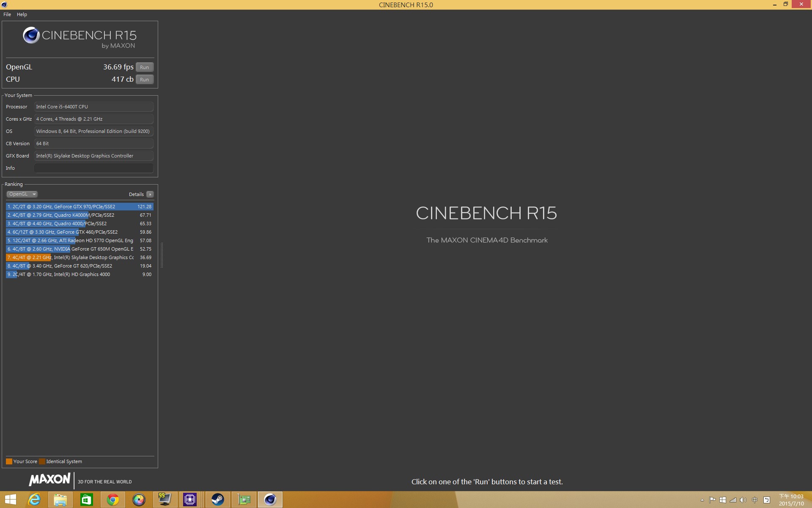This screenshot has width=812, height=508.
Task: Run the OpenGL benchmark test
Action: click(144, 67)
